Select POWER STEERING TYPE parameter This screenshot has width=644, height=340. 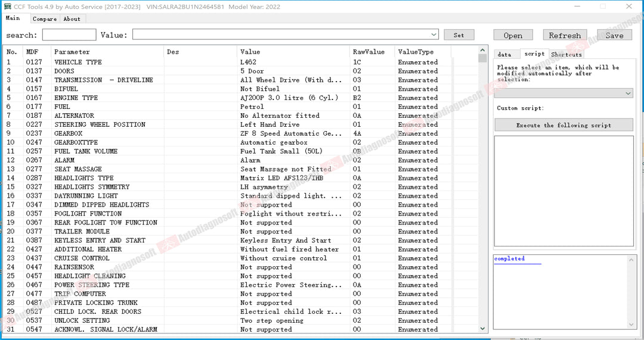click(92, 285)
